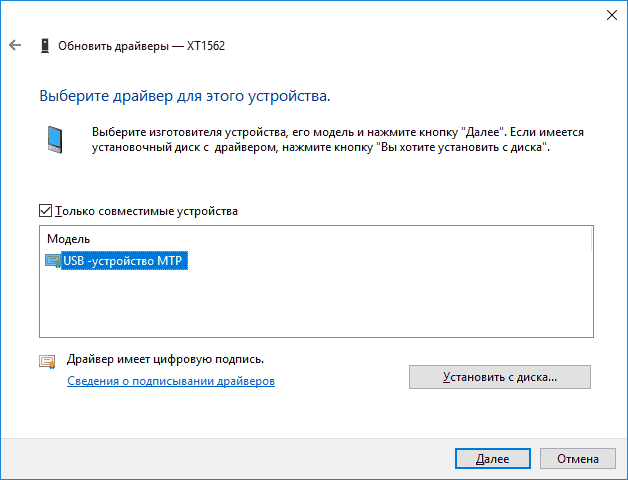
Task: Click title 'Обновить драйверы — XT1562'
Action: pyautogui.click(x=141, y=46)
